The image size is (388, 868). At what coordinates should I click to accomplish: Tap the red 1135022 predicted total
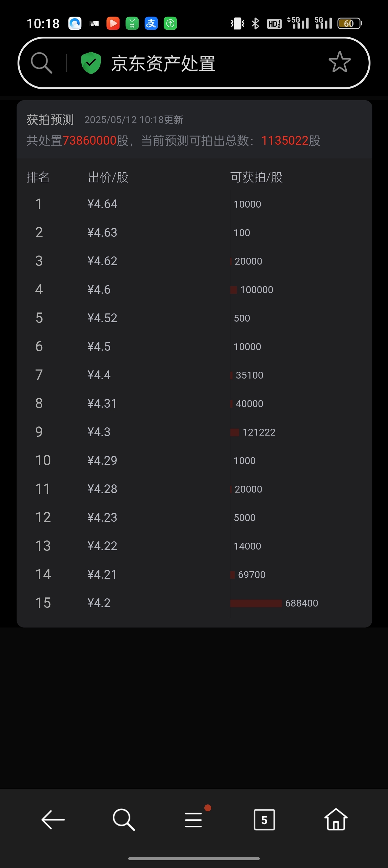tap(285, 141)
